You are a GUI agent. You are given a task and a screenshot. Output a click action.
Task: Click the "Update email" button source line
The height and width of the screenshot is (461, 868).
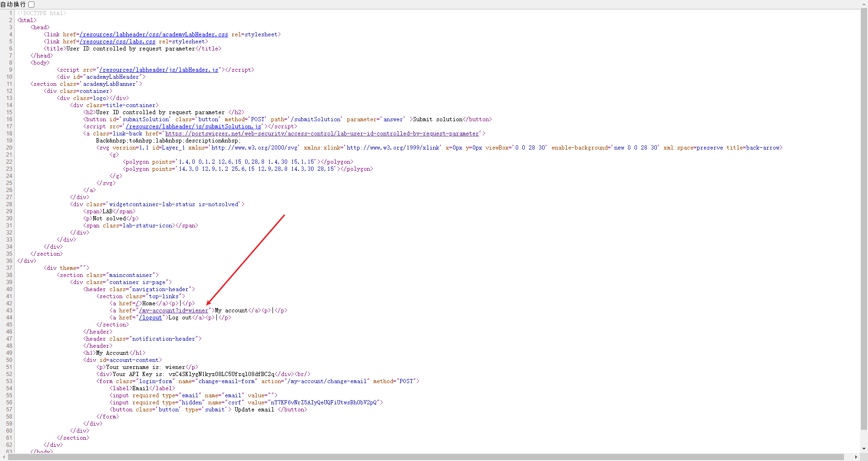pyautogui.click(x=208, y=410)
